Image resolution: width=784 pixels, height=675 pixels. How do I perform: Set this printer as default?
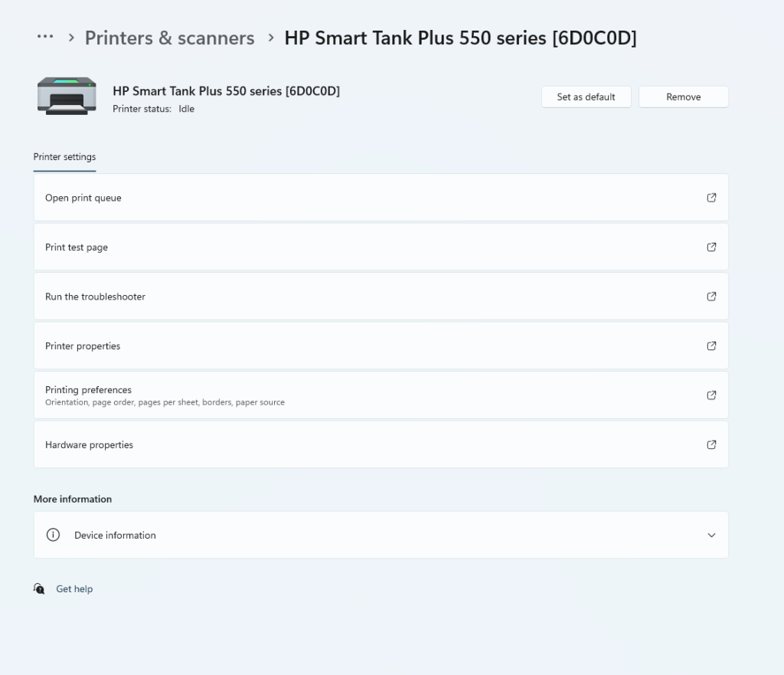point(586,97)
